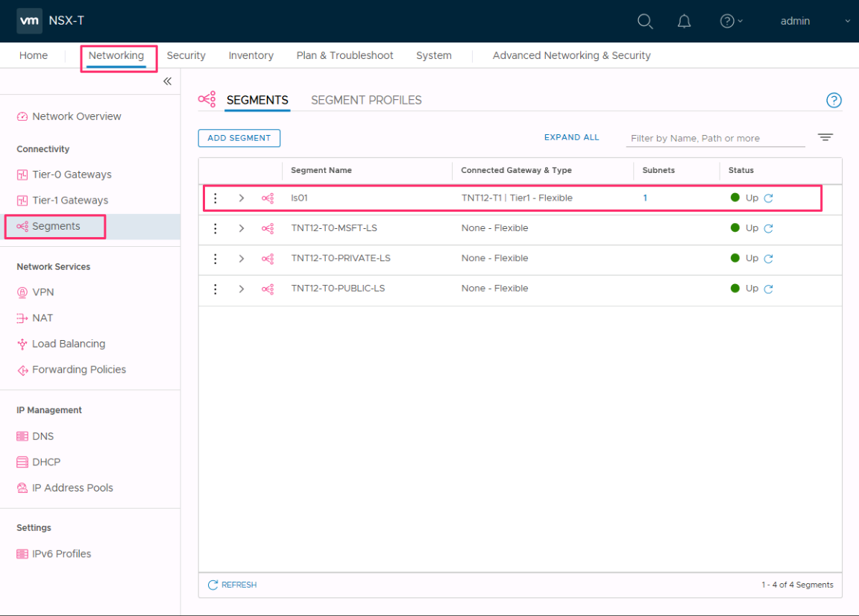Switch to the SEGMENT PROFILES tab
The height and width of the screenshot is (616, 859).
coord(366,99)
